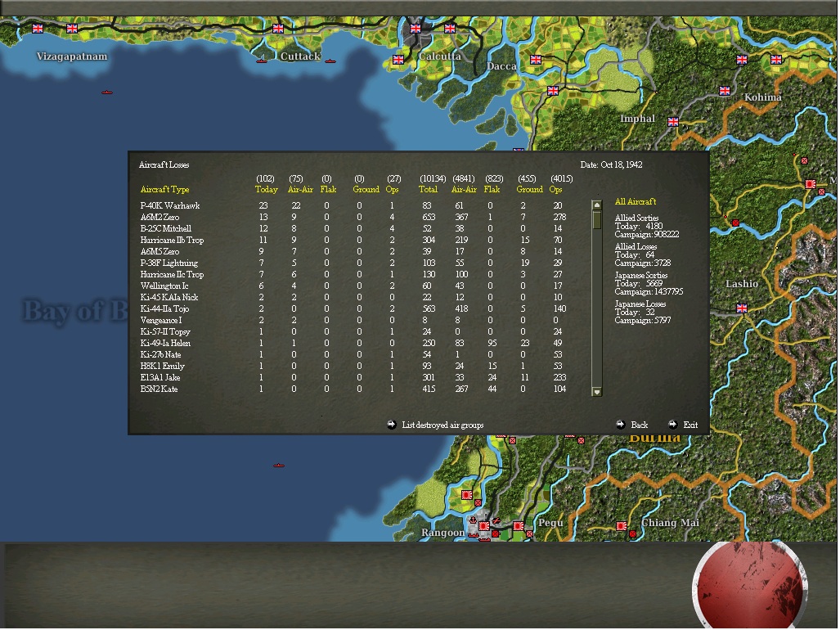Select the B5N2 Kate row
The width and height of the screenshot is (840, 630).
pos(353,389)
